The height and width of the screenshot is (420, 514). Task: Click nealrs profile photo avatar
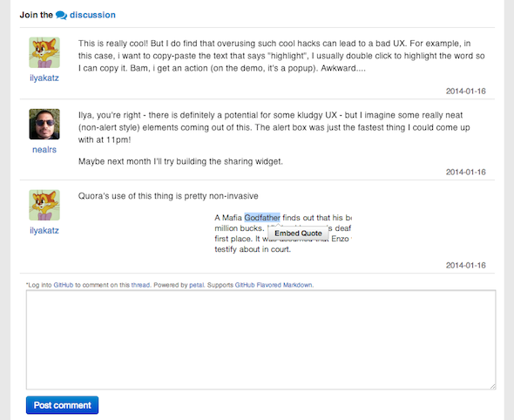44,125
